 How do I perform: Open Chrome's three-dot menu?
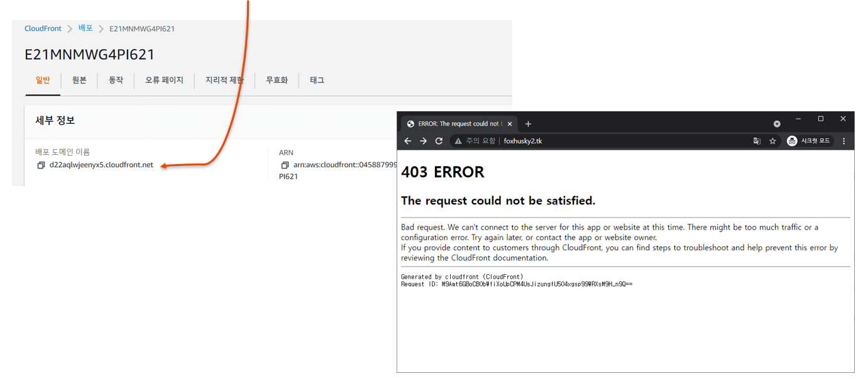click(843, 141)
